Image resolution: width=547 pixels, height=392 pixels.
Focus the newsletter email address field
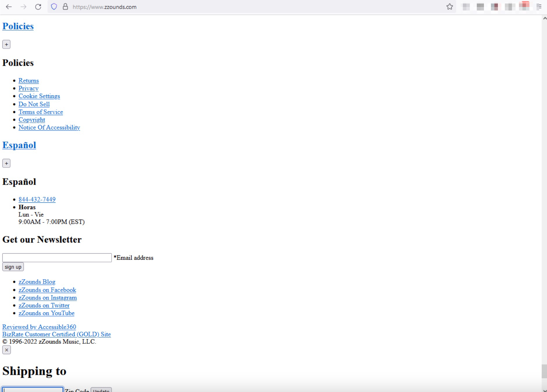click(57, 258)
